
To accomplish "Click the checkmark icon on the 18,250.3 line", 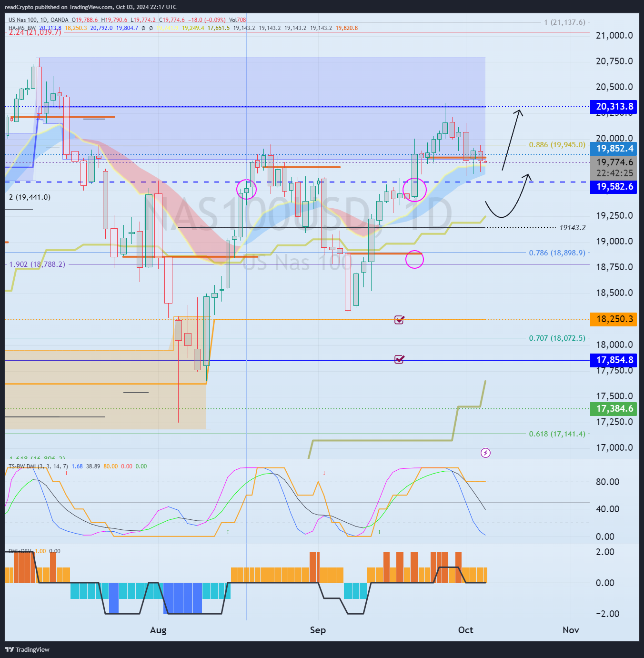I will (399, 320).
